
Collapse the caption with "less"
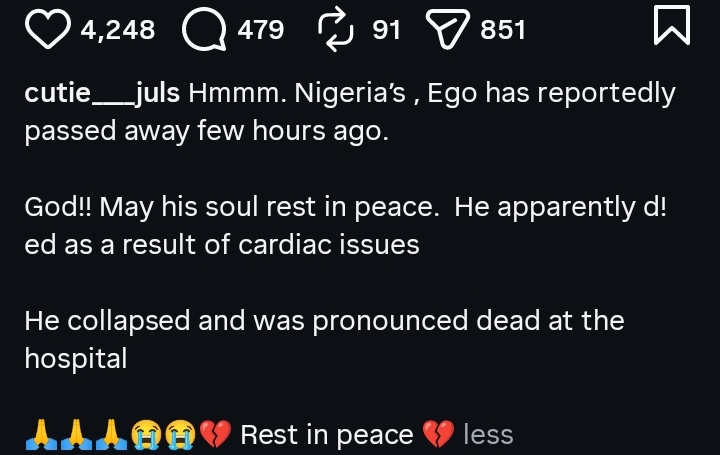489,435
